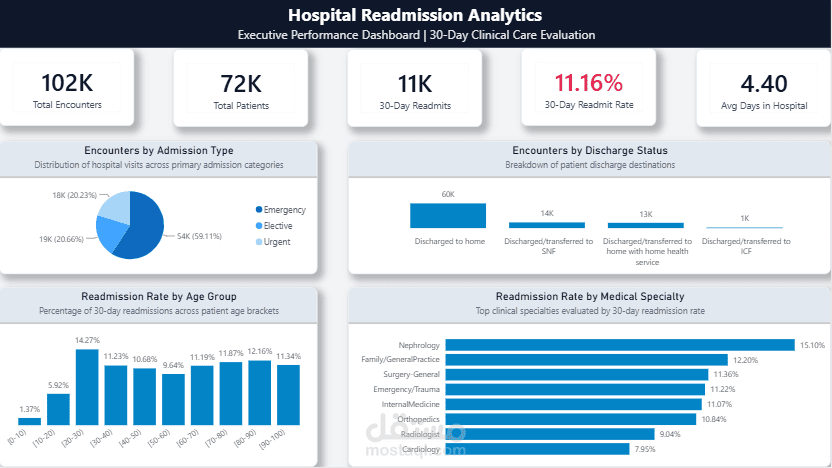
Task: Click the home with home health service bar
Action: (x=646, y=225)
